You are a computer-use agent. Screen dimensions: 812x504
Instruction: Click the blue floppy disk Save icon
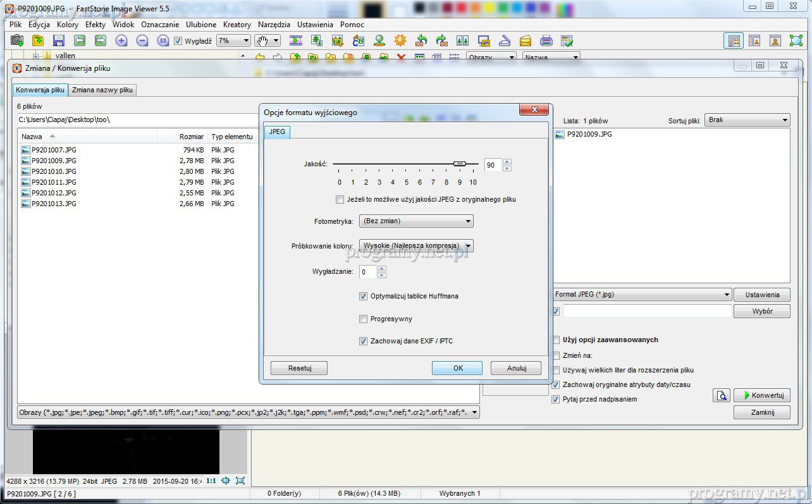[58, 41]
